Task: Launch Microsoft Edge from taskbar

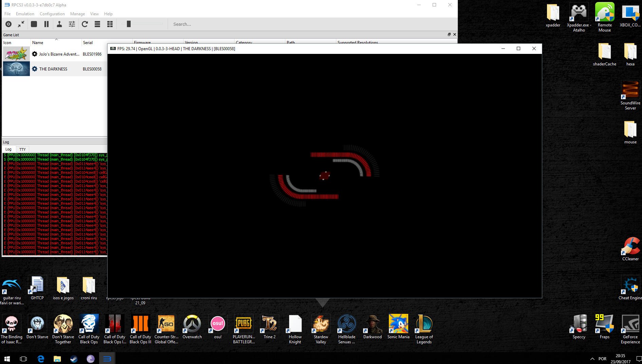Action: [x=41, y=359]
